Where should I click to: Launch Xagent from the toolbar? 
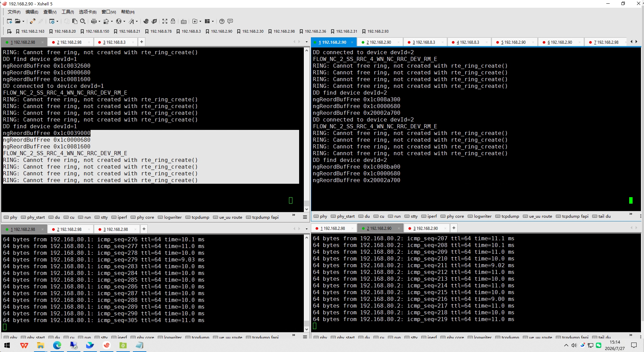click(x=154, y=21)
